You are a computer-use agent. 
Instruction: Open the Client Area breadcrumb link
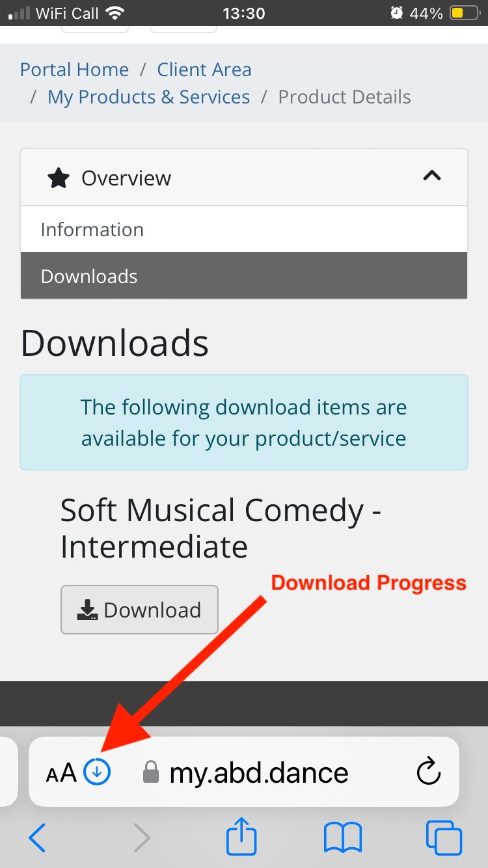click(204, 70)
